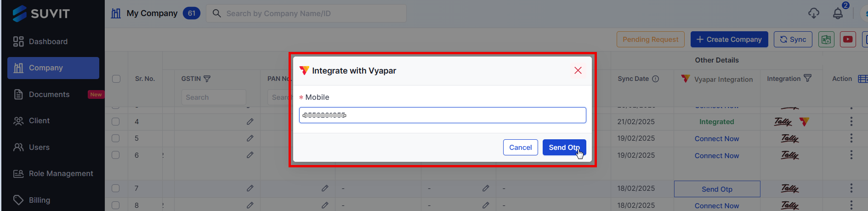868x211 pixels.
Task: Open the GSTIN filter icon
Action: point(207,79)
